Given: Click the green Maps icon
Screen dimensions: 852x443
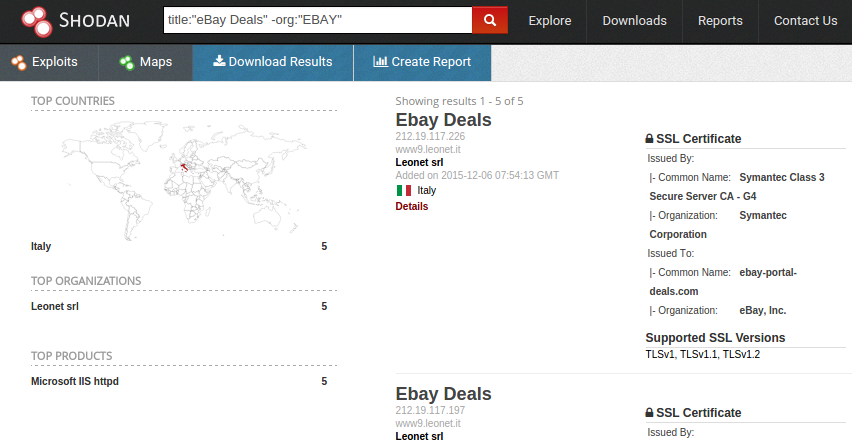Looking at the screenshot, I should click(x=127, y=63).
